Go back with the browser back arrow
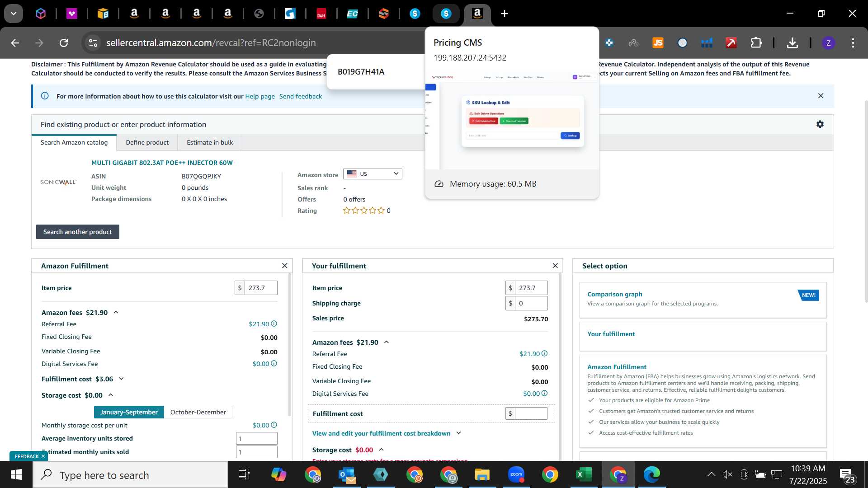Screen dimensions: 868x488 15,43
